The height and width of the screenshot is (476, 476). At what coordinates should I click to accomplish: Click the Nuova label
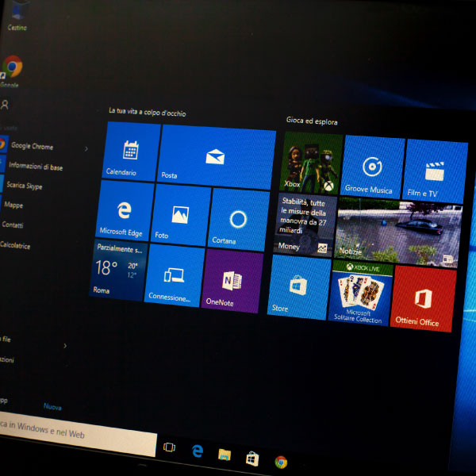click(52, 407)
